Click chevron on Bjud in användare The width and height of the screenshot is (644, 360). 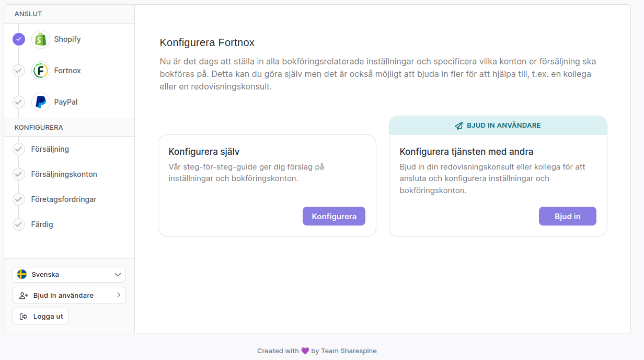pyautogui.click(x=119, y=295)
